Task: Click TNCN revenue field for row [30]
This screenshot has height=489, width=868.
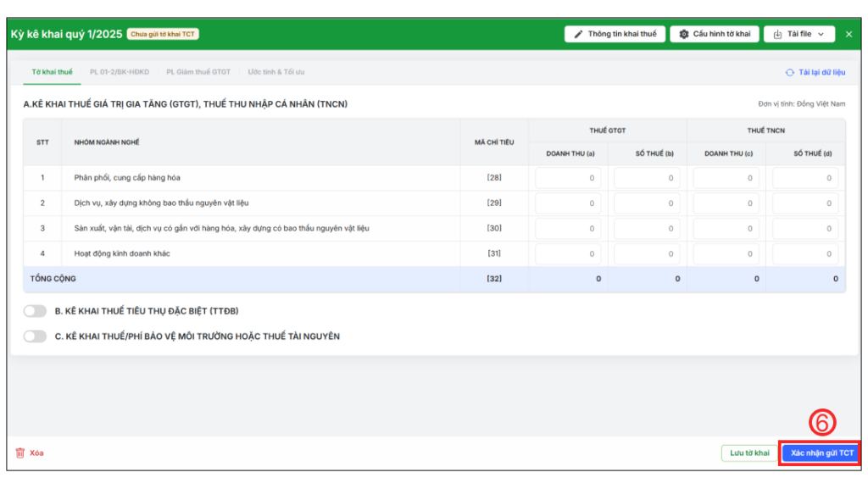Action: tap(726, 228)
